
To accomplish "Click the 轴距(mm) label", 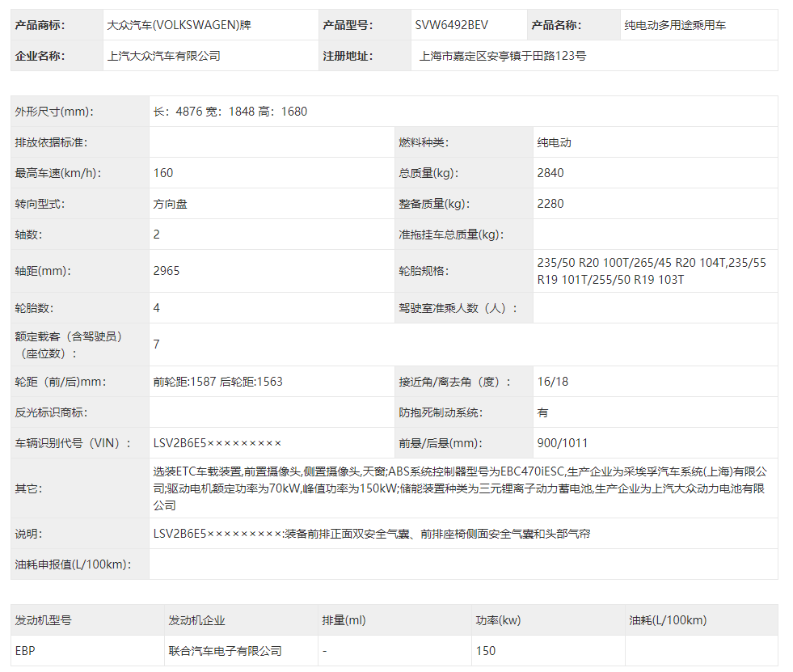I will click(x=43, y=271).
